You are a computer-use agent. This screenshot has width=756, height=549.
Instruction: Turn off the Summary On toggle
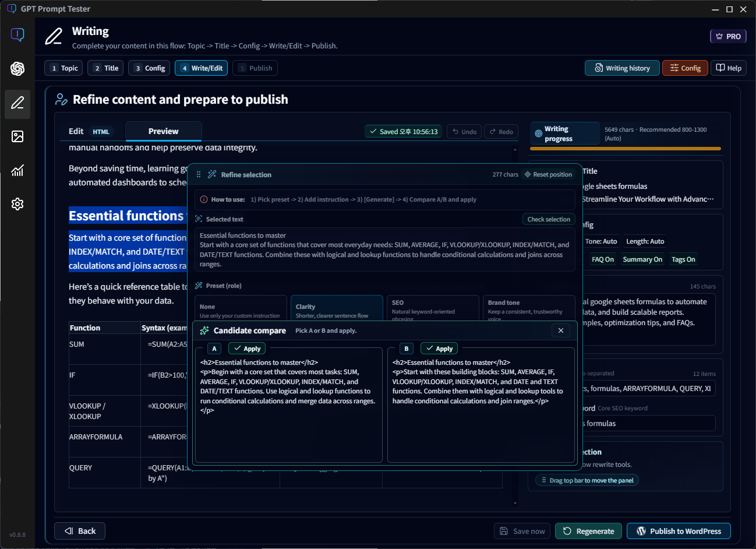tap(642, 259)
